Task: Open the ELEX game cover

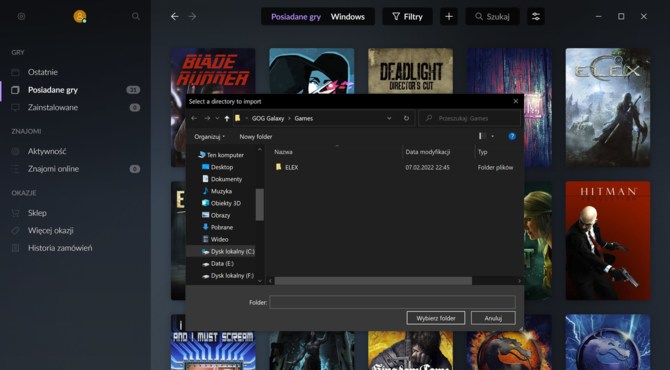Action: 608,107
